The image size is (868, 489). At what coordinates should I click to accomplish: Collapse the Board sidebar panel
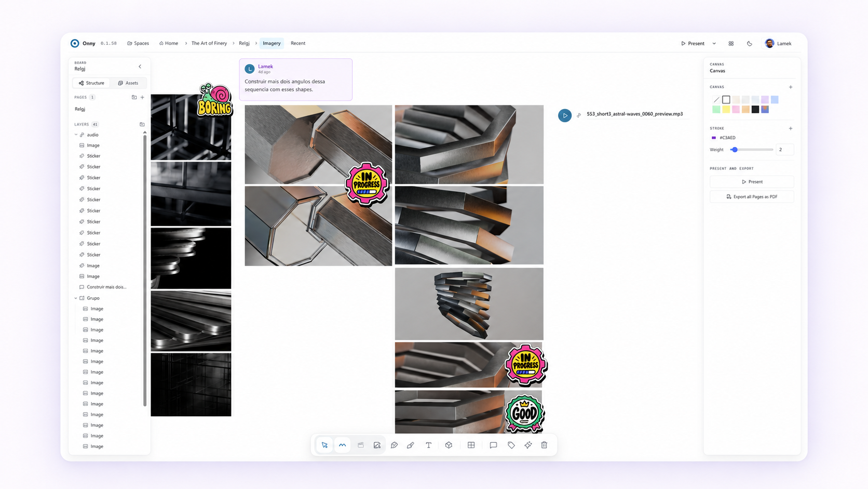140,67
